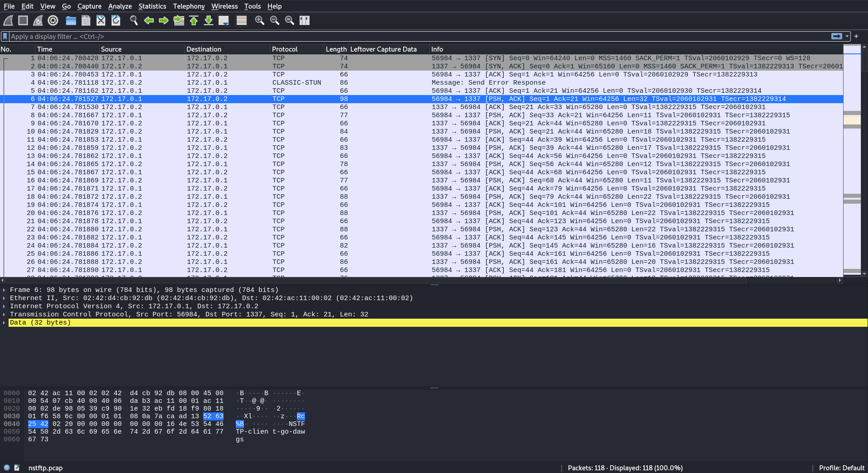The image size is (868, 473).
Task: Expand the Transmission Control Protocol node
Action: (x=4, y=315)
